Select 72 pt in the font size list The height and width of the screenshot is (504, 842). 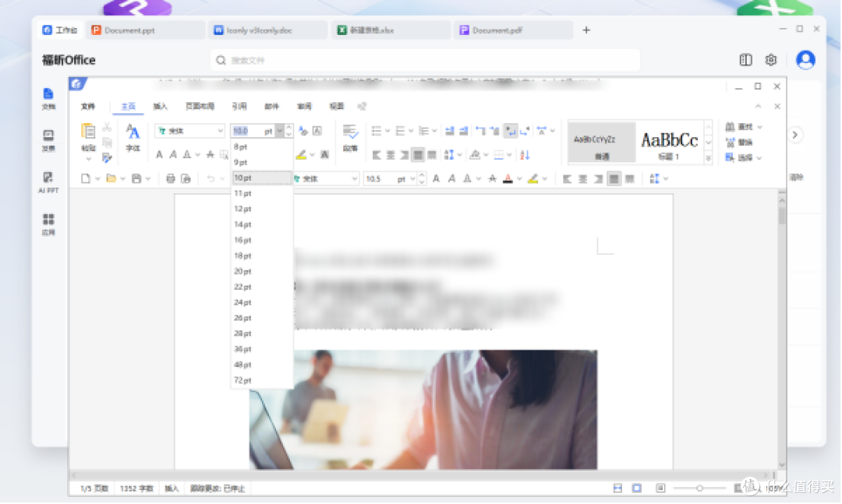pyautogui.click(x=261, y=380)
